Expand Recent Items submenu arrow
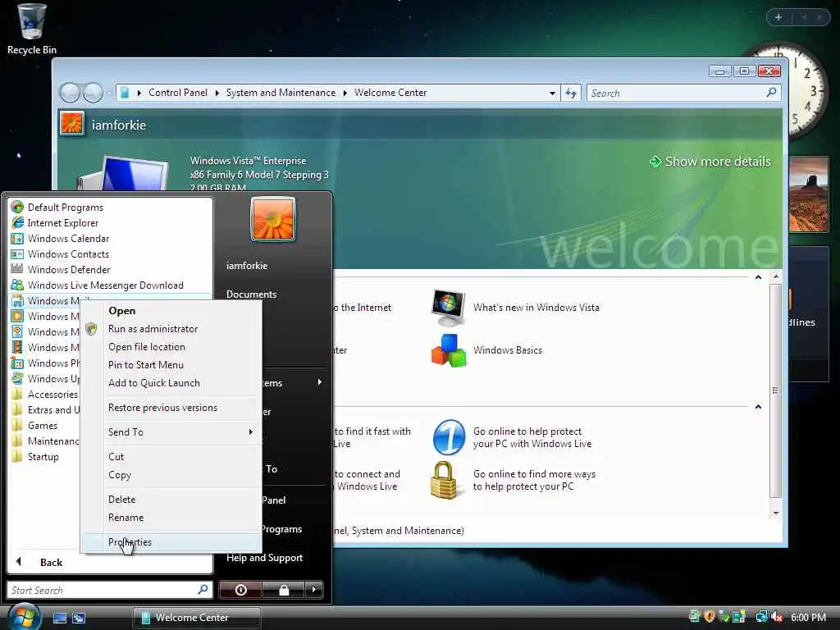This screenshot has width=840, height=630. tap(319, 382)
